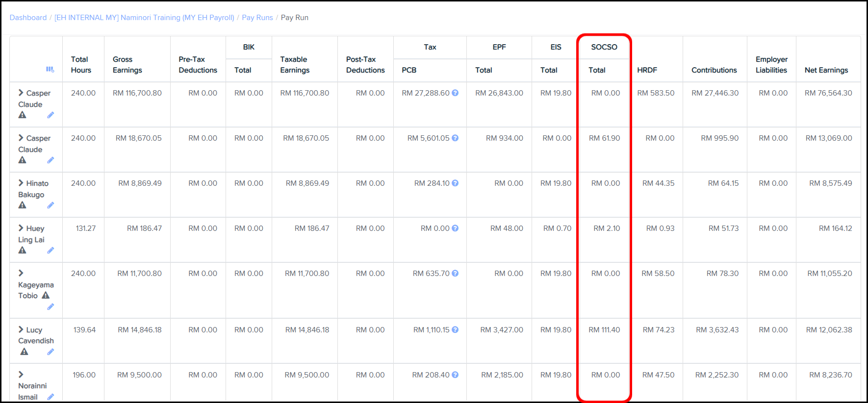
Task: Click help icon beside PCB RM 284.10
Action: (x=455, y=183)
